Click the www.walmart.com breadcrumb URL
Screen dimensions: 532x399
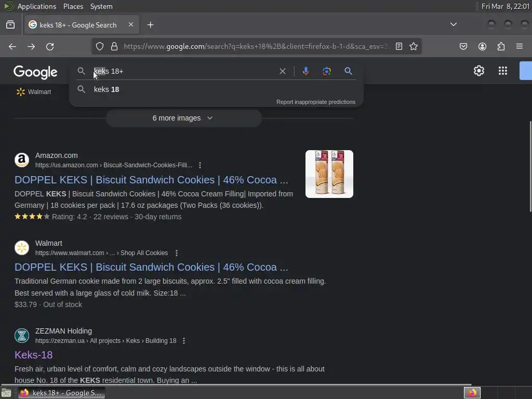coord(101,253)
